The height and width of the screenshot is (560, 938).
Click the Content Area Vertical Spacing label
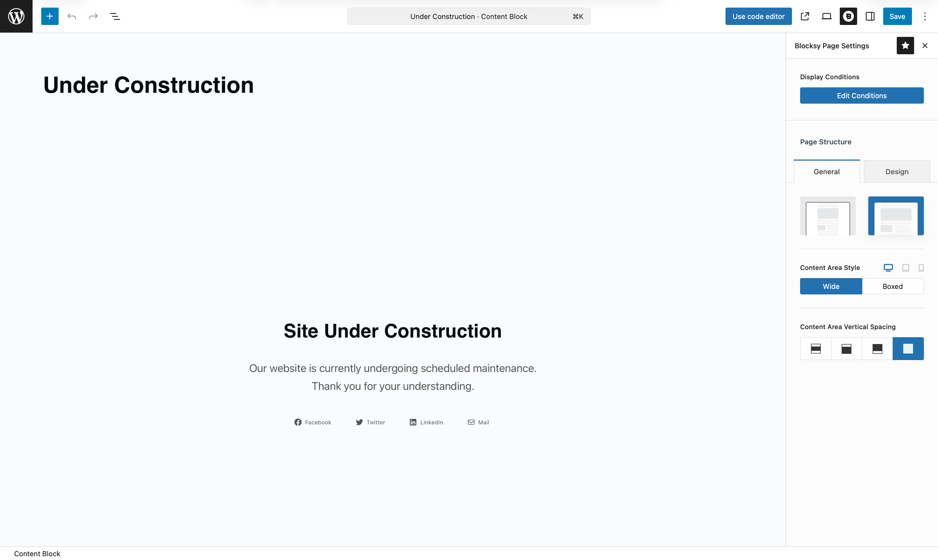tap(848, 327)
